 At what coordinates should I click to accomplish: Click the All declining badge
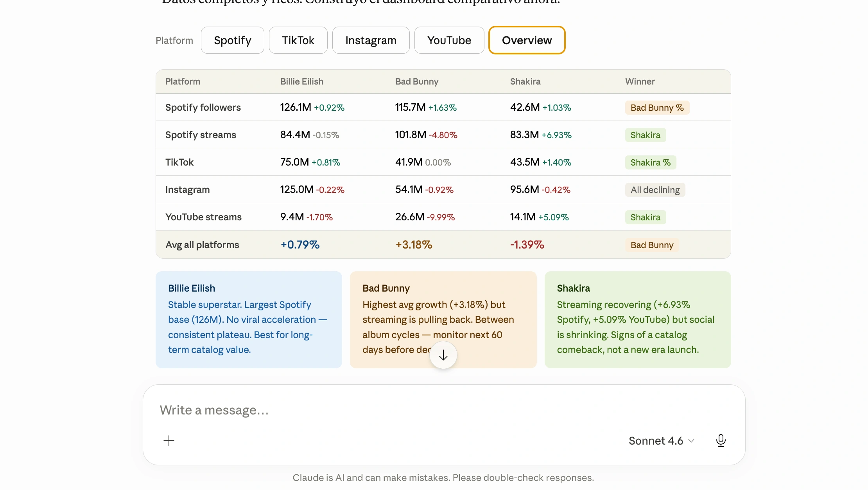(x=655, y=190)
